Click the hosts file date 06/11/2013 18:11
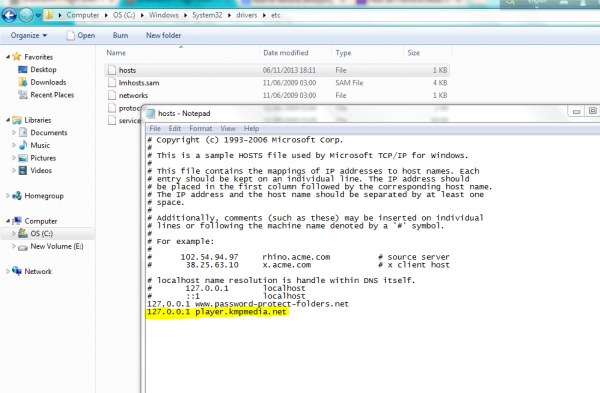Screen dimensions: 600x393 289,70
